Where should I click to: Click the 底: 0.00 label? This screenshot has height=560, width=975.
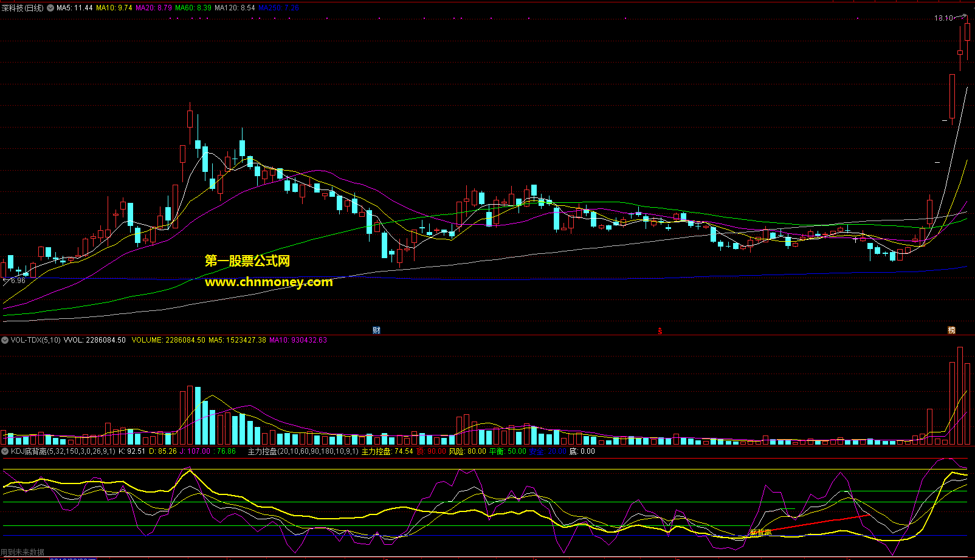pos(582,451)
